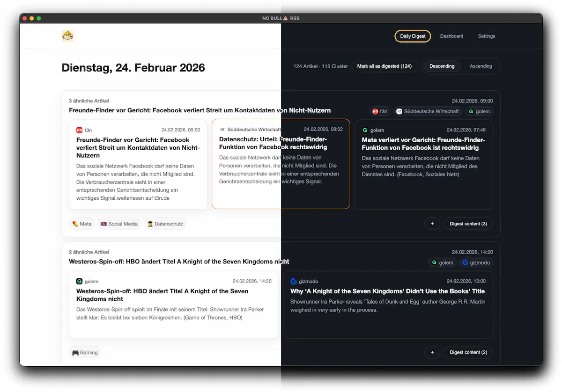Click the Datenschutz briefcase icon
The image size is (562, 392).
(x=150, y=224)
